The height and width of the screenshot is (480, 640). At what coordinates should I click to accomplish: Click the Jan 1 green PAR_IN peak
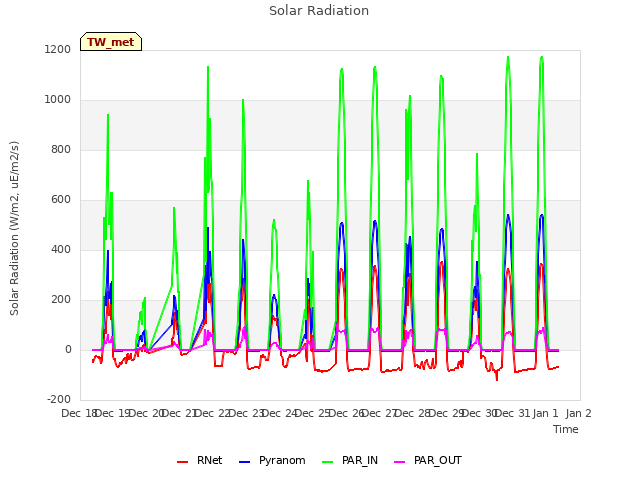[542, 57]
